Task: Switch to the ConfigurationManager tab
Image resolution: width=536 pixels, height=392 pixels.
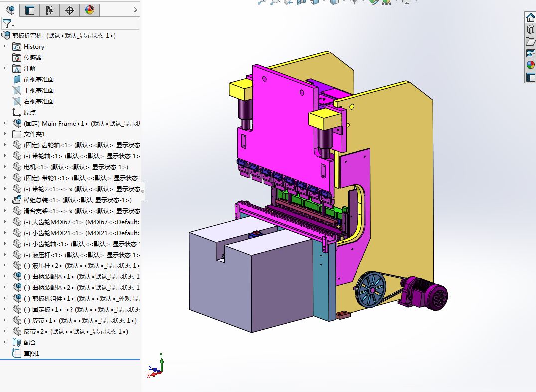Action: pyautogui.click(x=49, y=10)
